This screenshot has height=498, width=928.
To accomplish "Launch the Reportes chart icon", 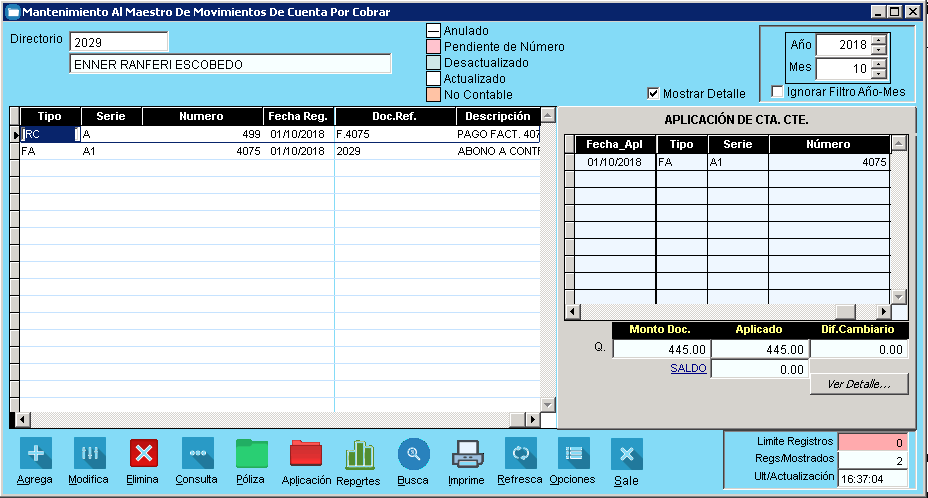I will click(359, 454).
